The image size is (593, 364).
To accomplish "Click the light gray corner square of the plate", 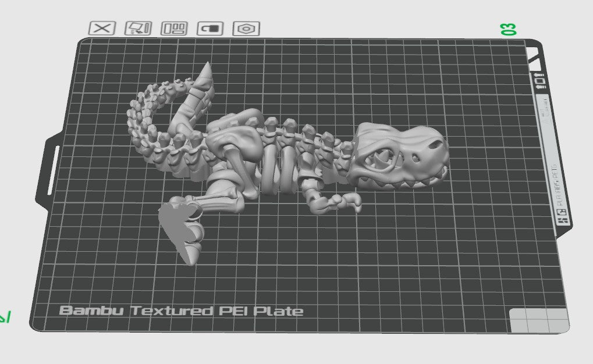I will 538,320.
